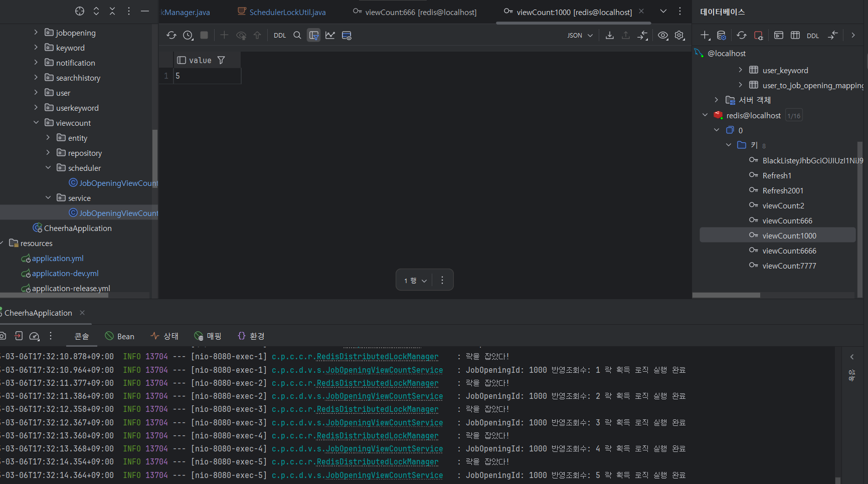This screenshot has width=868, height=484.
Task: Click the database panel horizontal scrollbar
Action: pos(726,295)
